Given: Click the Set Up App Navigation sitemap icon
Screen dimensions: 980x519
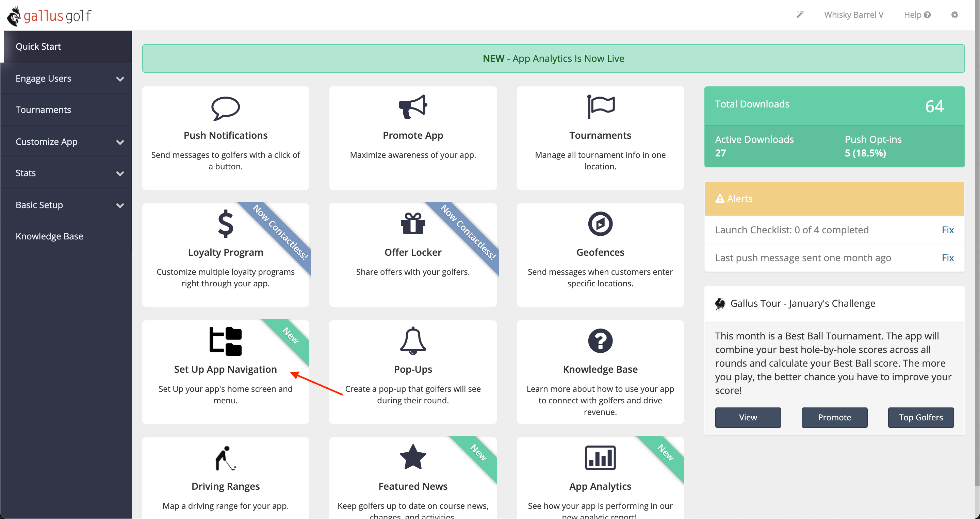Looking at the screenshot, I should (x=226, y=341).
